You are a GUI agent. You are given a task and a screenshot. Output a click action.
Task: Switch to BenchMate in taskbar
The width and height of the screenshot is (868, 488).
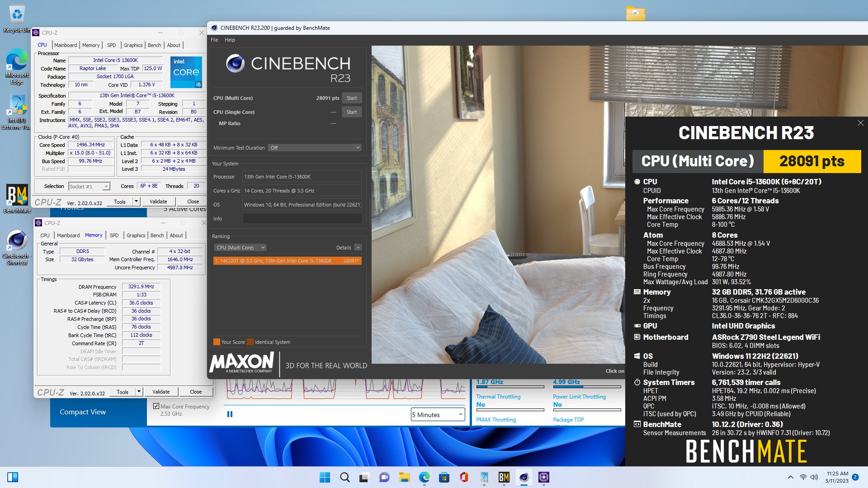tap(504, 477)
